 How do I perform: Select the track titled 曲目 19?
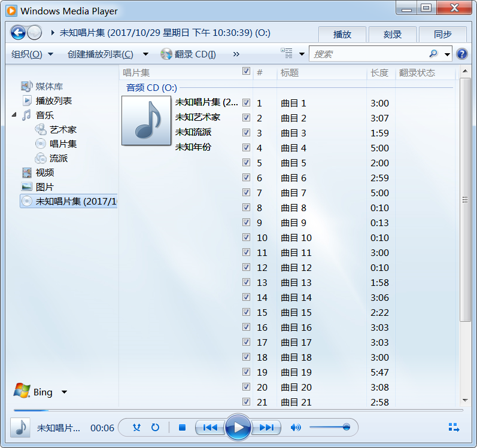pos(296,372)
